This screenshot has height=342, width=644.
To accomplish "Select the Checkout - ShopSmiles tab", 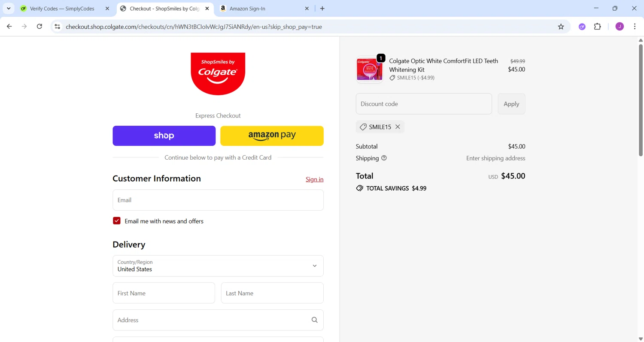I will pos(165,9).
